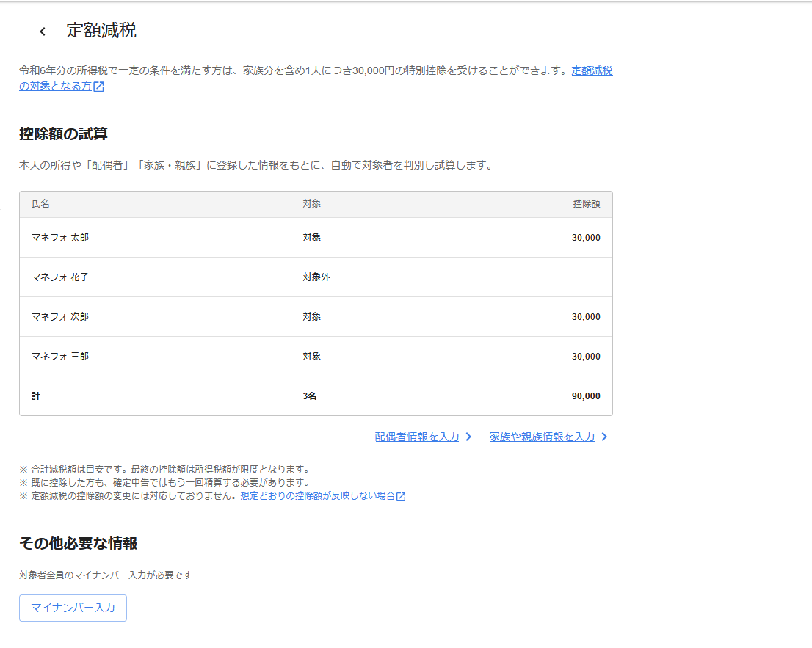Select the マネフォ 花子 row name
The height and width of the screenshot is (648, 812).
60,277
